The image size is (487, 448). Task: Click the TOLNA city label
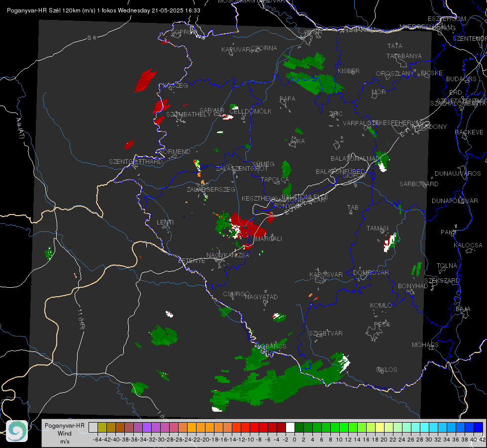click(x=447, y=265)
